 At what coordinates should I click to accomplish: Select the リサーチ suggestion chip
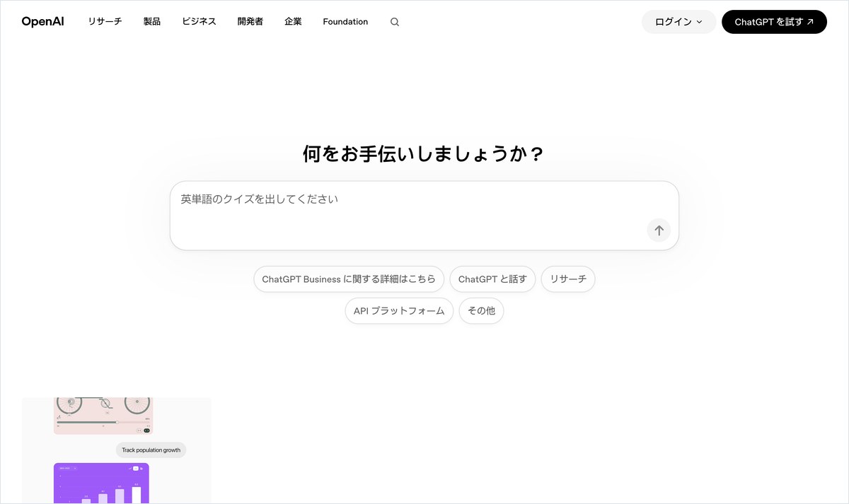(568, 279)
